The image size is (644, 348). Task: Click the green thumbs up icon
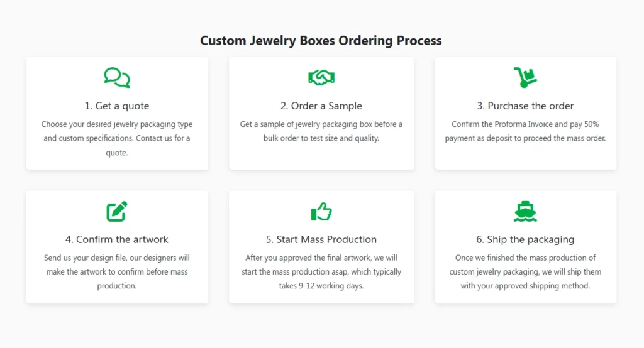click(321, 211)
